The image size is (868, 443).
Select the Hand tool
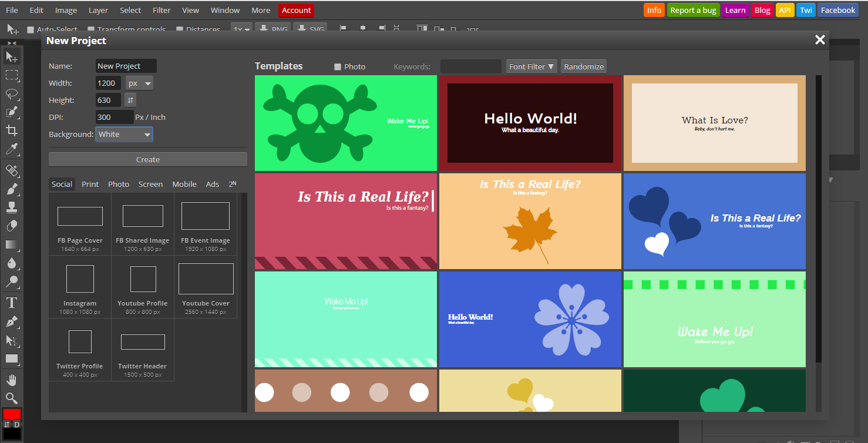click(x=12, y=380)
